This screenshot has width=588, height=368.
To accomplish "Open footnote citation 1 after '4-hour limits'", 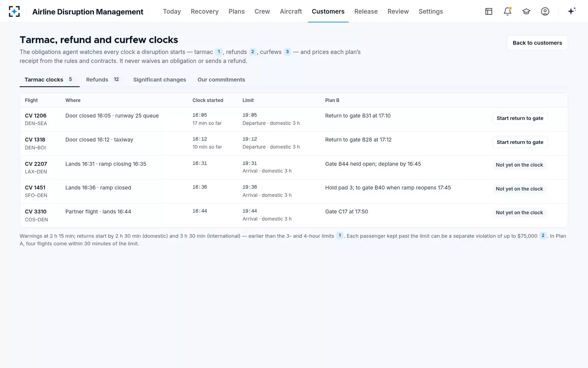I will coord(340,236).
